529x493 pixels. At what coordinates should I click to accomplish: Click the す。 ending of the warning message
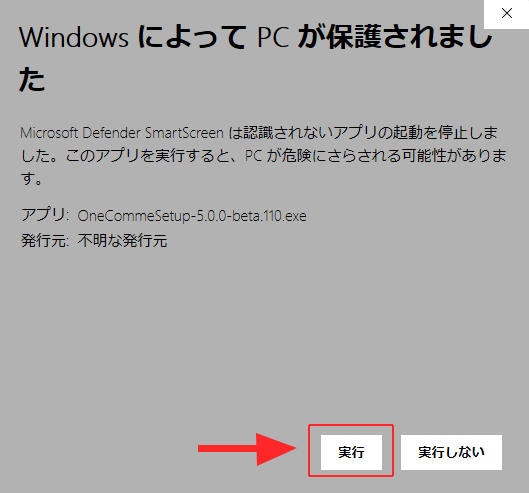[31, 178]
